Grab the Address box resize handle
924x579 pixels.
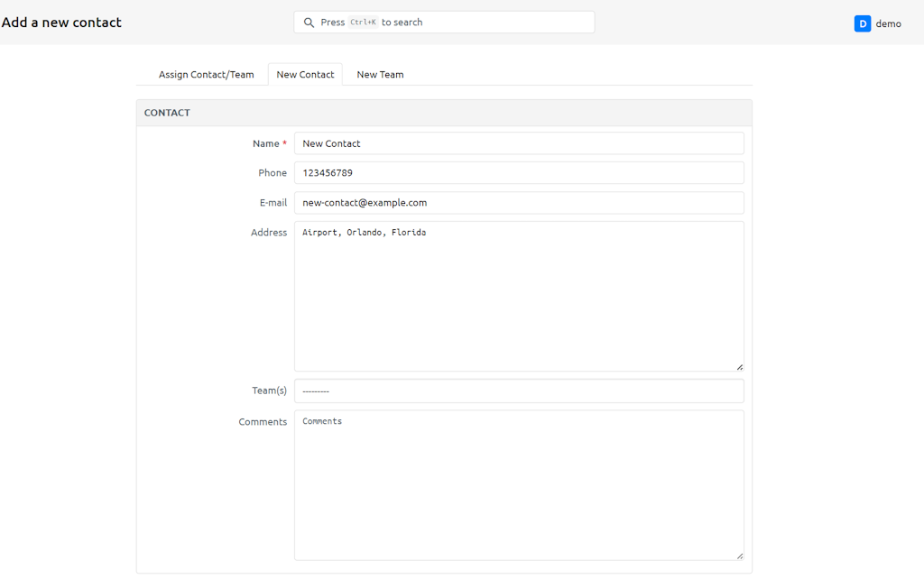[739, 366]
